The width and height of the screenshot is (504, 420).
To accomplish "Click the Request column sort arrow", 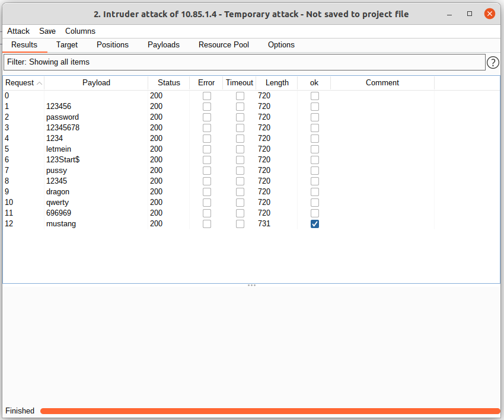I will click(39, 84).
